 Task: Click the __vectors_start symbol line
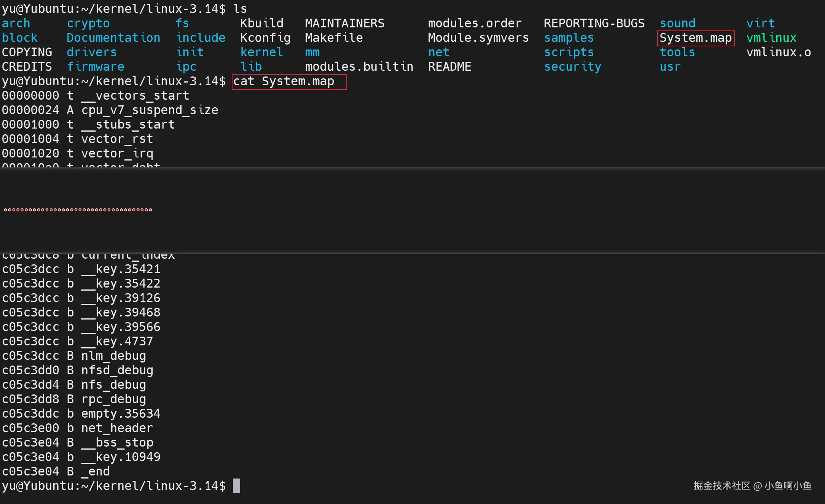point(135,96)
